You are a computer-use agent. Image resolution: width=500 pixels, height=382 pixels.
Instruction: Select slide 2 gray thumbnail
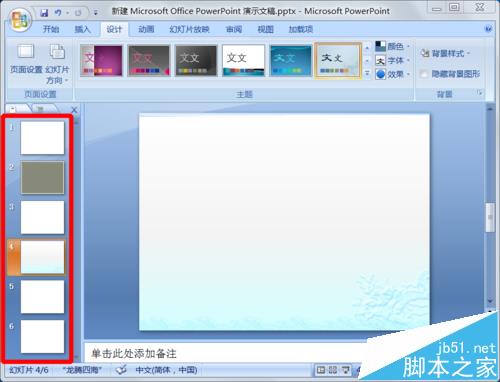tap(42, 177)
